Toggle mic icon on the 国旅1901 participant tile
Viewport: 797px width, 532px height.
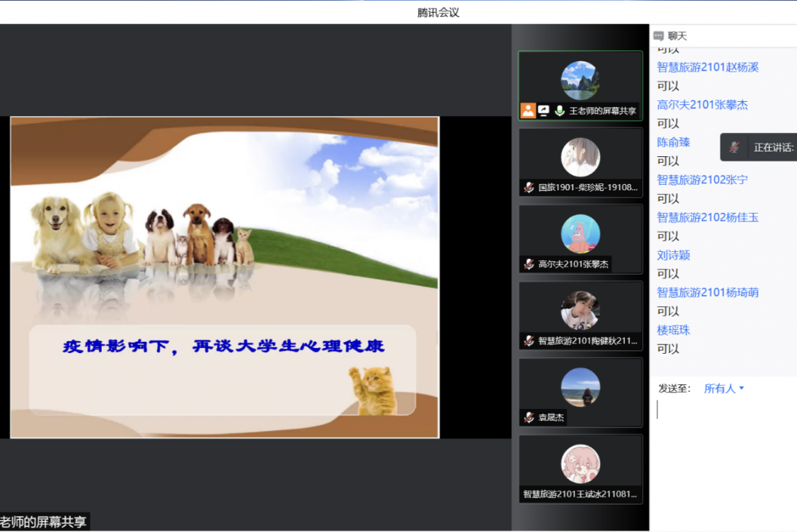529,187
